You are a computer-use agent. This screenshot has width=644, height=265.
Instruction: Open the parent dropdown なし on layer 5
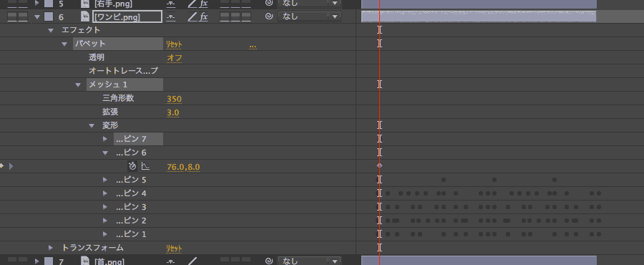point(309,4)
